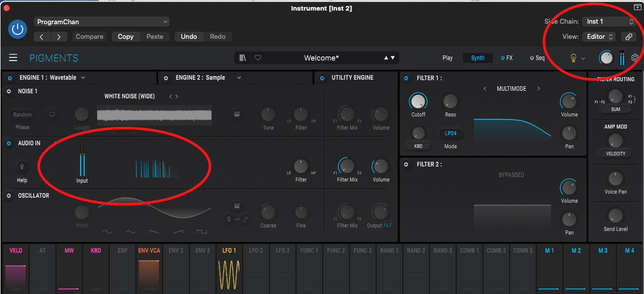Toggle Noise 1 power button
This screenshot has height=294, width=644.
click(9, 91)
